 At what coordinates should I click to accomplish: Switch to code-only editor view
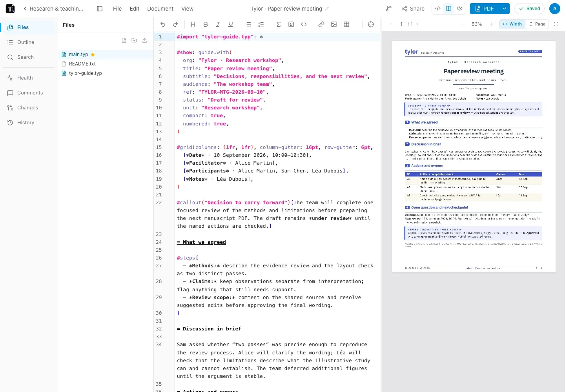(438, 9)
